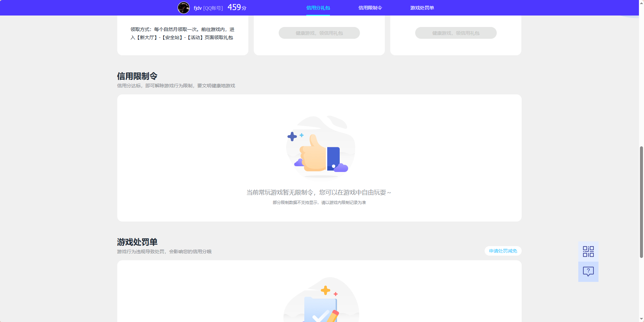Viewport: 644px width, 322px height.
Task: Click subtitle 游戏行为违规导致处罚
Action: click(x=141, y=252)
